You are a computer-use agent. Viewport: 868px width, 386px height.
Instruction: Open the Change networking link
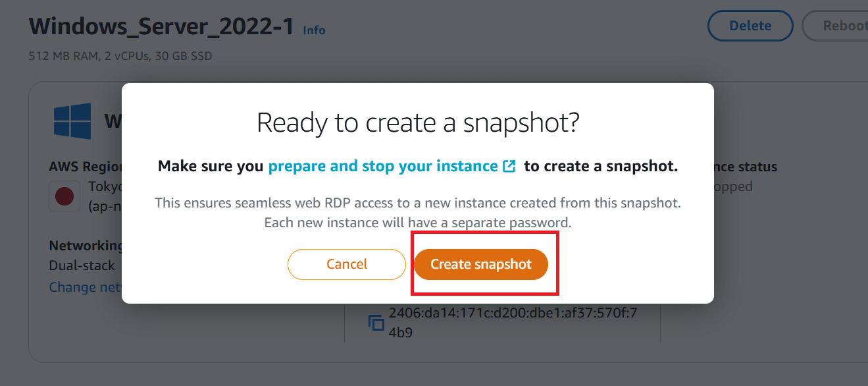tap(86, 287)
